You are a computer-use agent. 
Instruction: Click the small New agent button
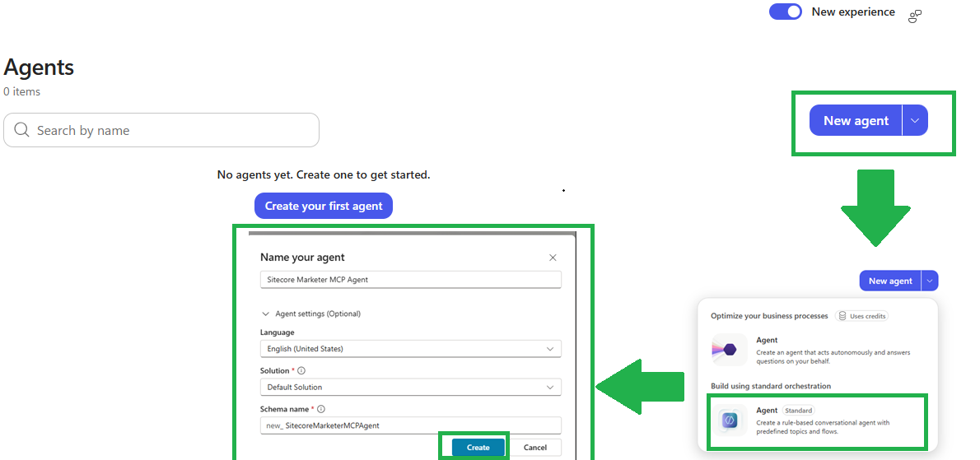click(890, 281)
